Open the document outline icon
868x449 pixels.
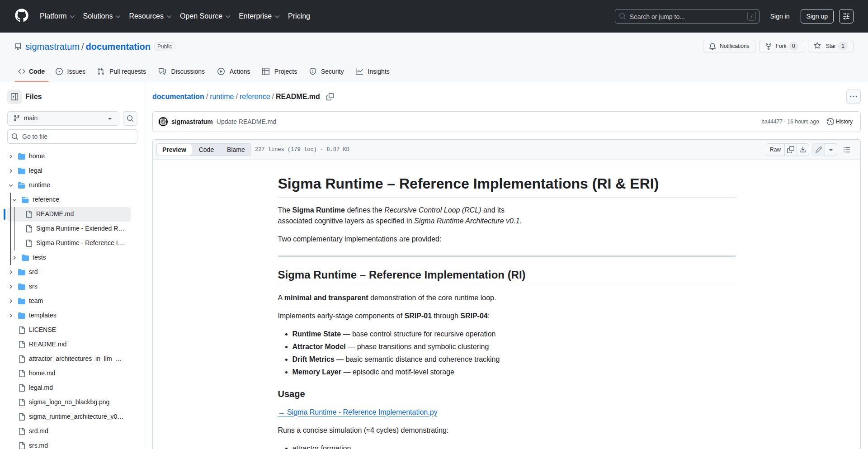pyautogui.click(x=847, y=150)
